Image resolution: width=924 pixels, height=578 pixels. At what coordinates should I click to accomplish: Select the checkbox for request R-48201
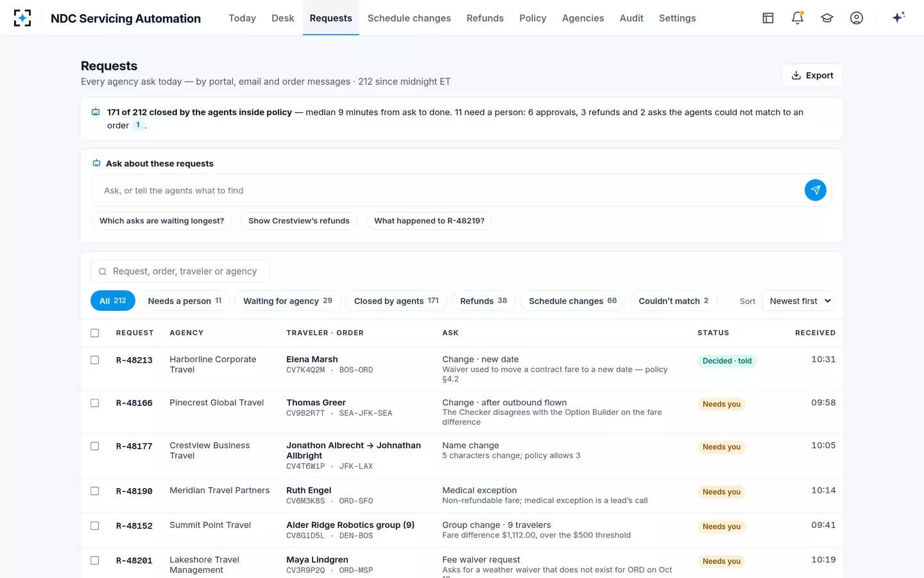(95, 560)
